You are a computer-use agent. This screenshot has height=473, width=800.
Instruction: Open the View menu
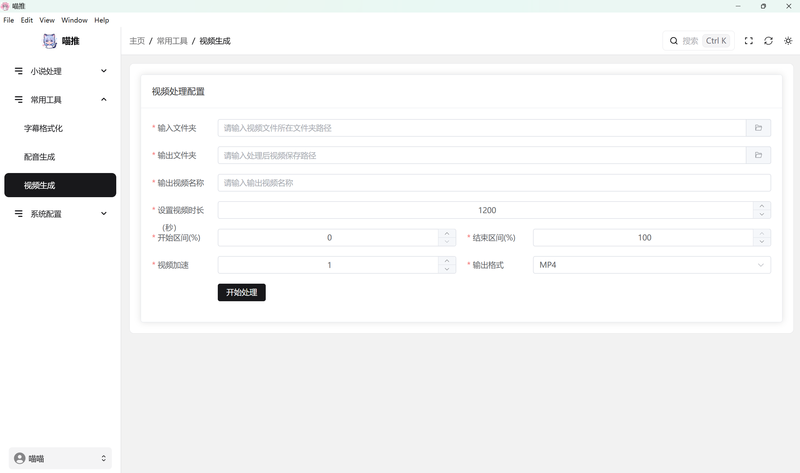pos(47,20)
